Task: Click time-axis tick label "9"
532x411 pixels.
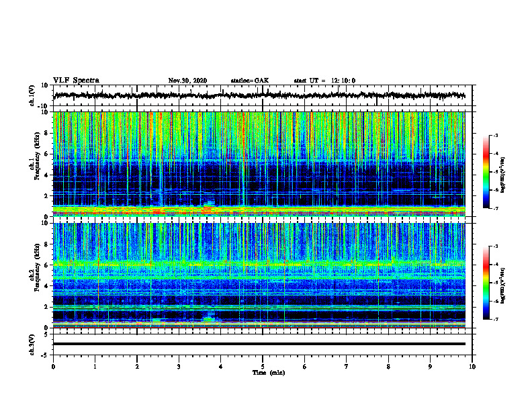Action: [x=430, y=367]
